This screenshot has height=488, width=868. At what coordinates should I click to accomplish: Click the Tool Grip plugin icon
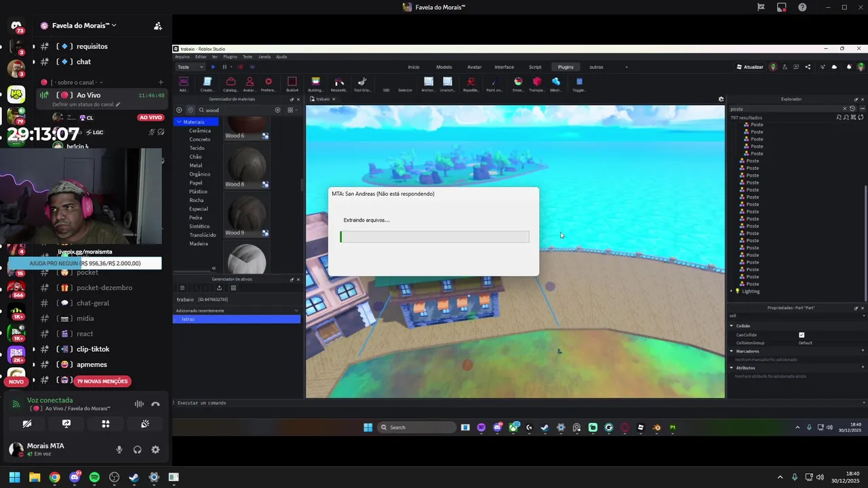tap(362, 82)
